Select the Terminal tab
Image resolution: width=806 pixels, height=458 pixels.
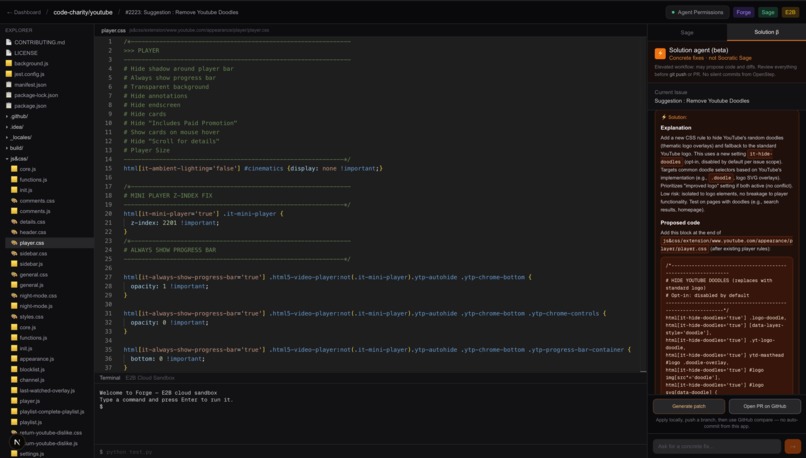(x=109, y=378)
